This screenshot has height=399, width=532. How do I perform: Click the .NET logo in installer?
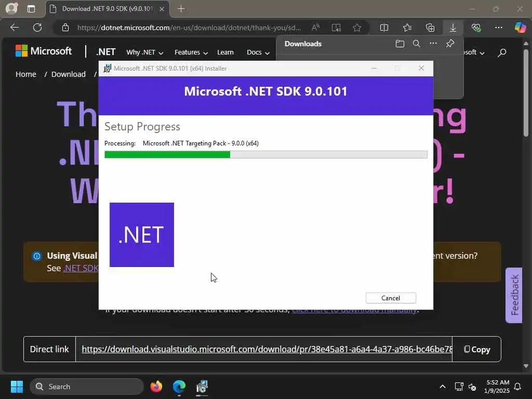click(x=142, y=235)
